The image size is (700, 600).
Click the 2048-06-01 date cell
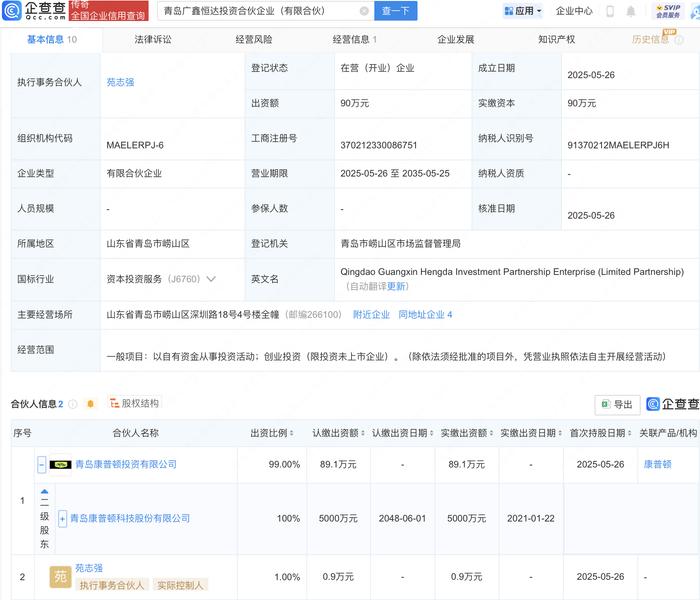click(402, 518)
